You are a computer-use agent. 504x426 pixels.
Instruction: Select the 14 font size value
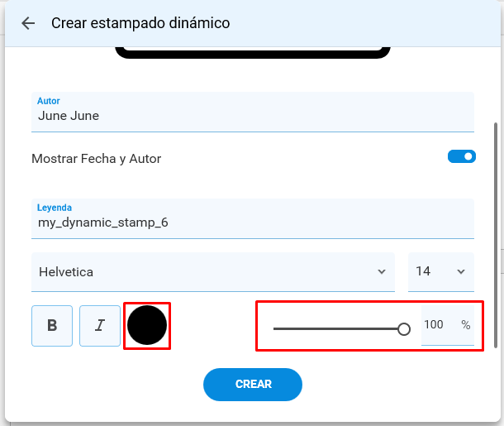pyautogui.click(x=423, y=271)
